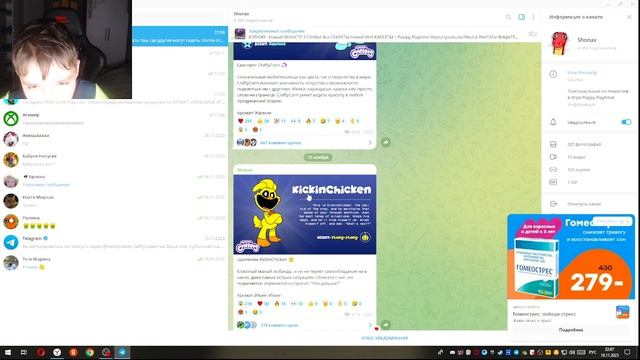Open the pinned messages list icon
Image resolution: width=640 pixels, height=360 pixels.
[x=532, y=34]
